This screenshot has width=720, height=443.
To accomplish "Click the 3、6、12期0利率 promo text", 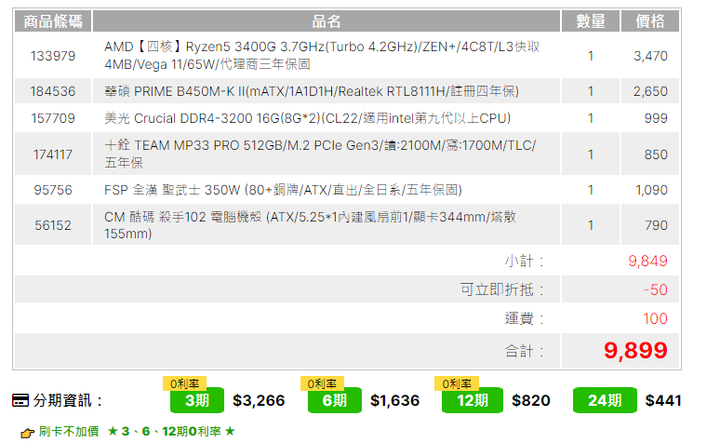I will pos(171,432).
